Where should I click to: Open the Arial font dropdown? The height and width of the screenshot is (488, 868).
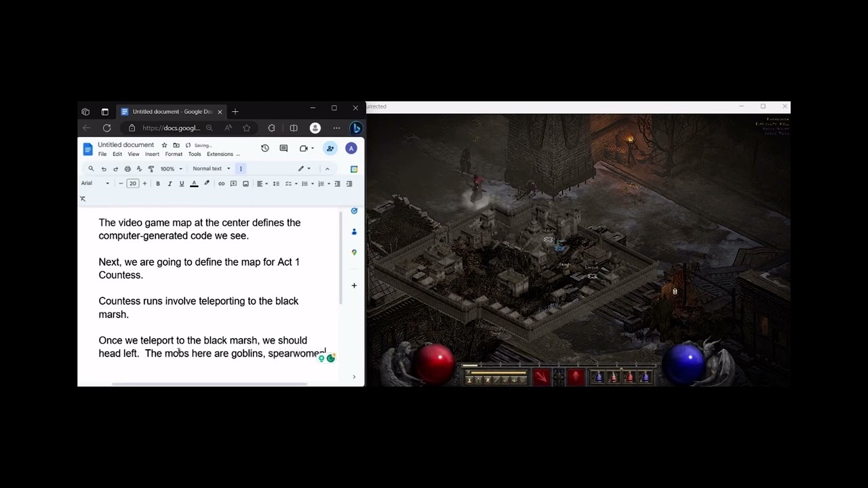click(x=95, y=184)
